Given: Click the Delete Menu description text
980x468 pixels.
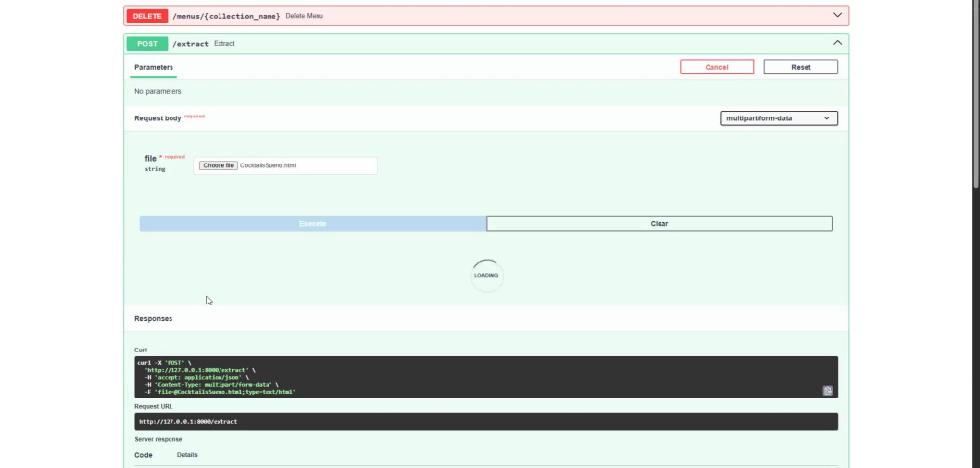Looking at the screenshot, I should tap(305, 16).
